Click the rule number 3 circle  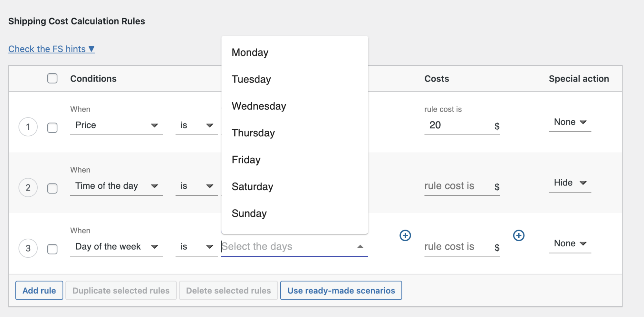(28, 248)
